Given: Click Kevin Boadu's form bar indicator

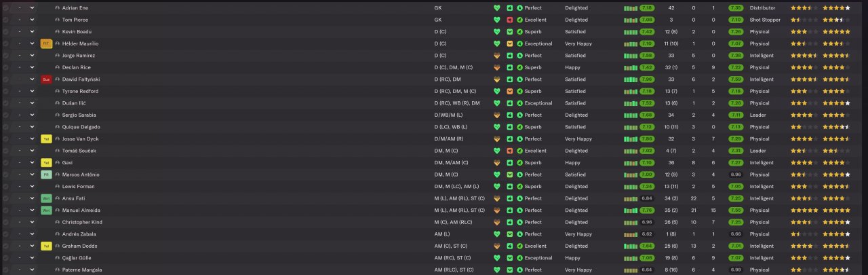Looking at the screenshot, I should coord(631,32).
